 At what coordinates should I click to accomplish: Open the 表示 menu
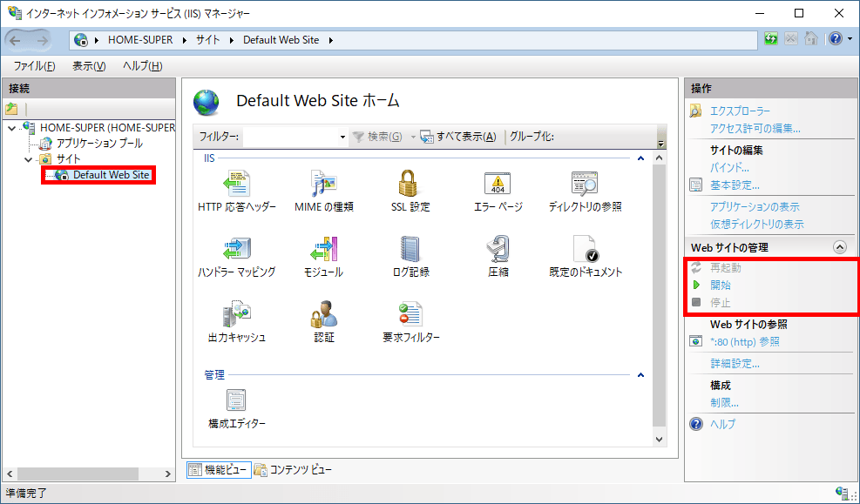[88, 66]
